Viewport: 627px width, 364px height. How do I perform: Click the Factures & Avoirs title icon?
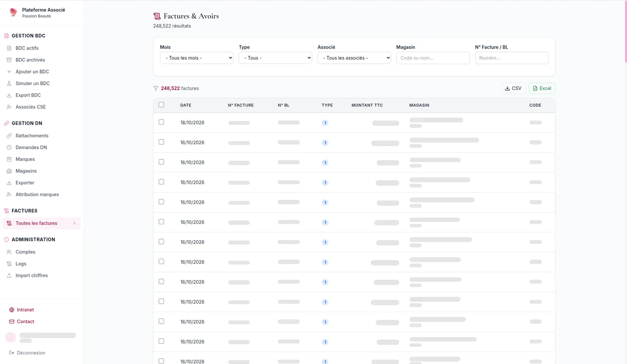(x=157, y=16)
